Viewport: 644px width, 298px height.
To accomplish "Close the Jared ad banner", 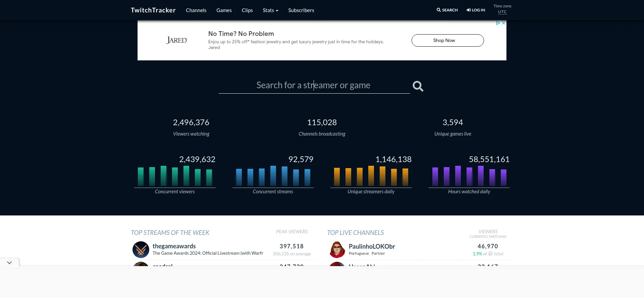I will (x=503, y=23).
